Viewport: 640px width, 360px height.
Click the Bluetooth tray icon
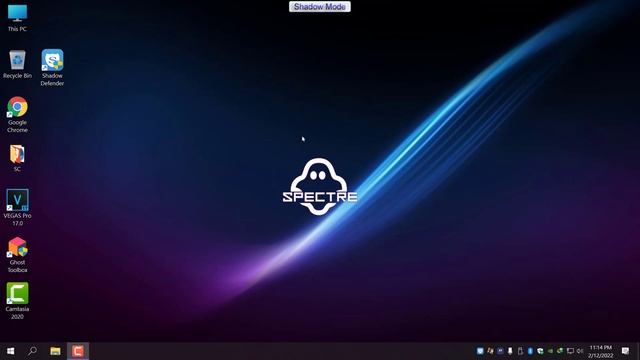(x=530, y=351)
